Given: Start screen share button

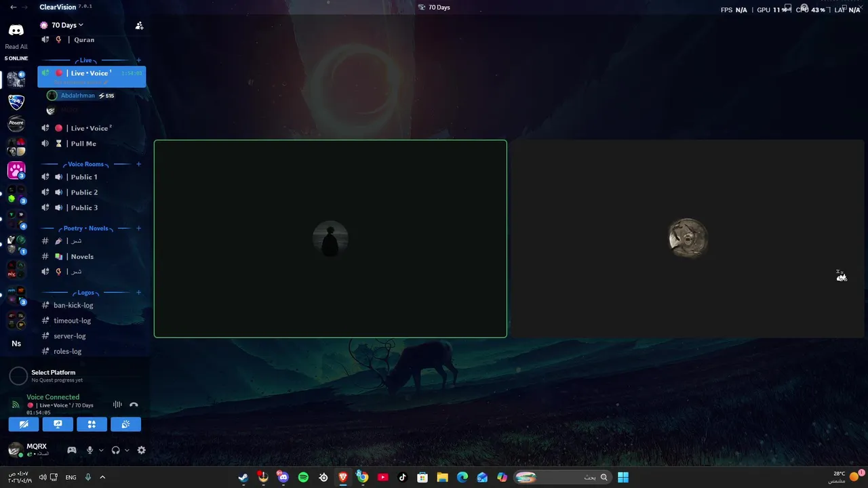Looking at the screenshot, I should point(58,424).
